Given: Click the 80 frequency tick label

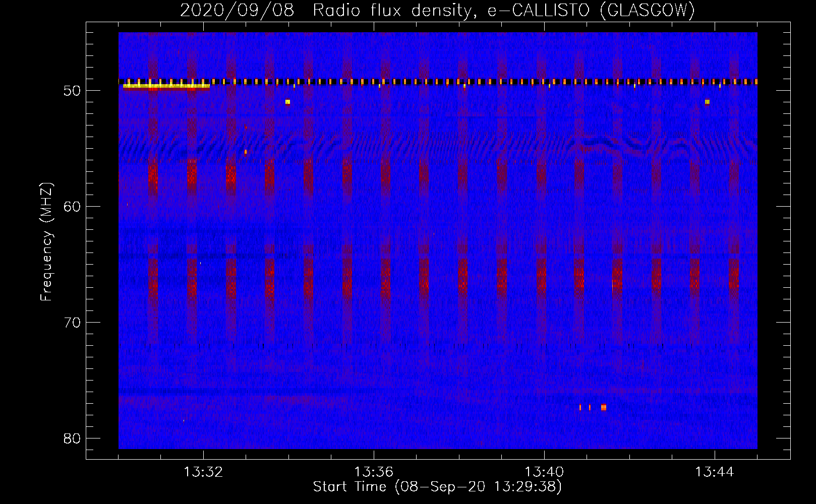Looking at the screenshot, I should [72, 438].
